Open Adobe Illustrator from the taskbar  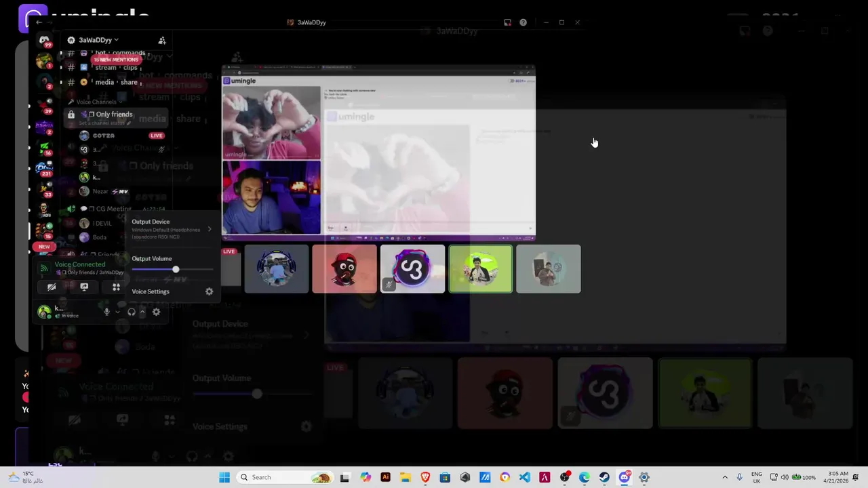coord(385,477)
